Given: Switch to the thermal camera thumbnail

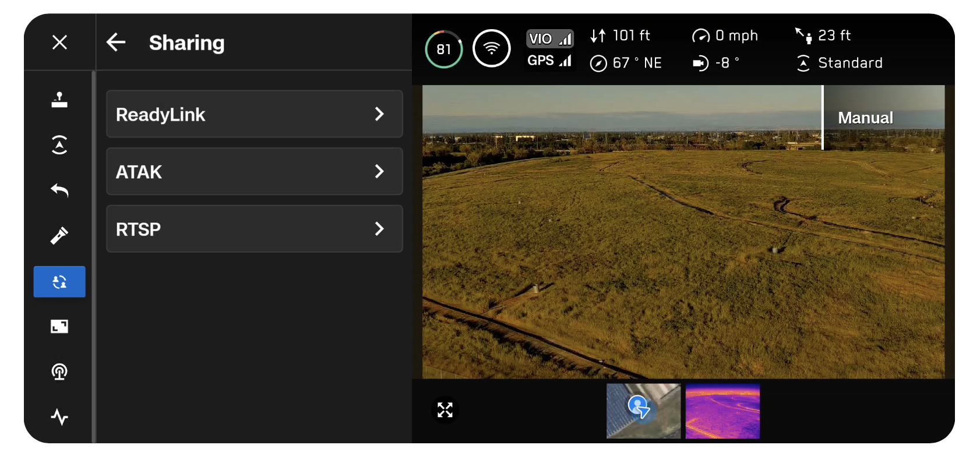Looking at the screenshot, I should pos(722,411).
